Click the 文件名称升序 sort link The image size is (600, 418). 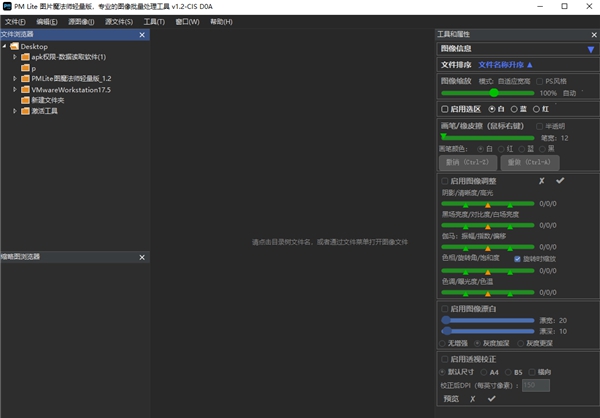tap(505, 65)
